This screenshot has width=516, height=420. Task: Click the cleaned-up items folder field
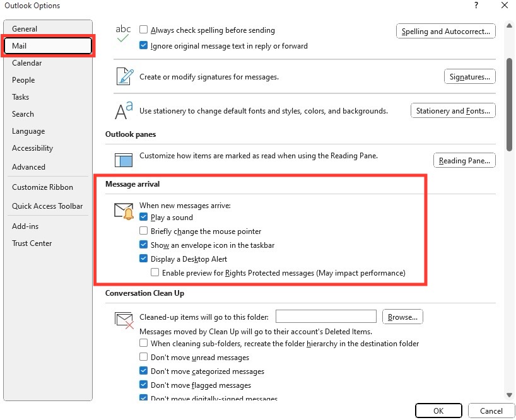coord(326,317)
